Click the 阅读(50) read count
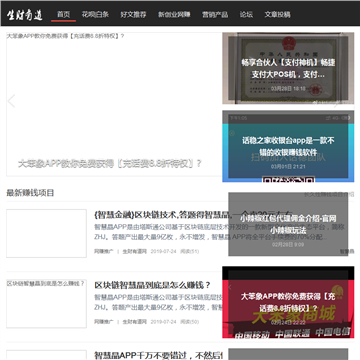360x360 pixels. tap(190, 322)
